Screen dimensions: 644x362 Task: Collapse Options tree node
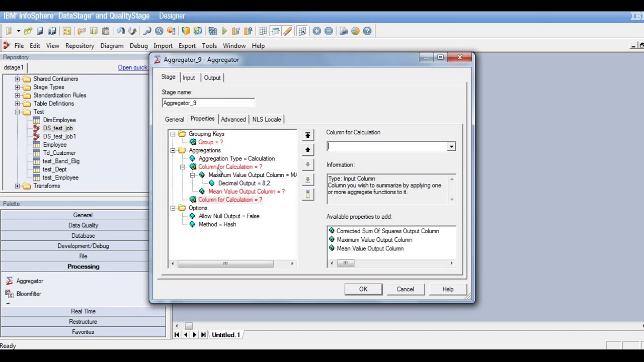(x=173, y=208)
